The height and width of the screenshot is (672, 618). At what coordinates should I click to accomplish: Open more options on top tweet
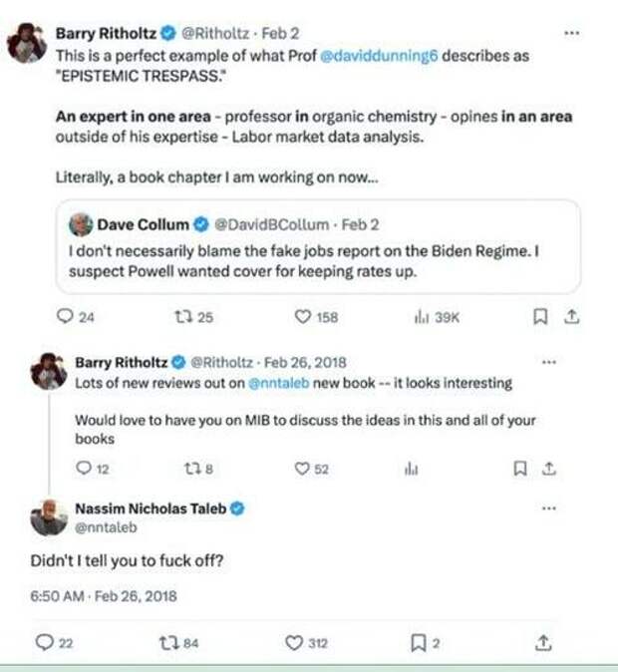(x=571, y=33)
